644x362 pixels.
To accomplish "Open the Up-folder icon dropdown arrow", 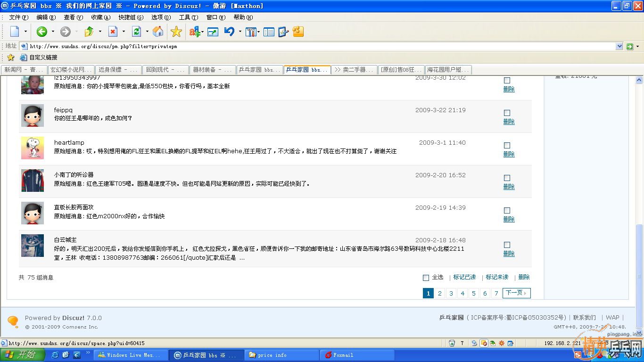I will pos(100,32).
